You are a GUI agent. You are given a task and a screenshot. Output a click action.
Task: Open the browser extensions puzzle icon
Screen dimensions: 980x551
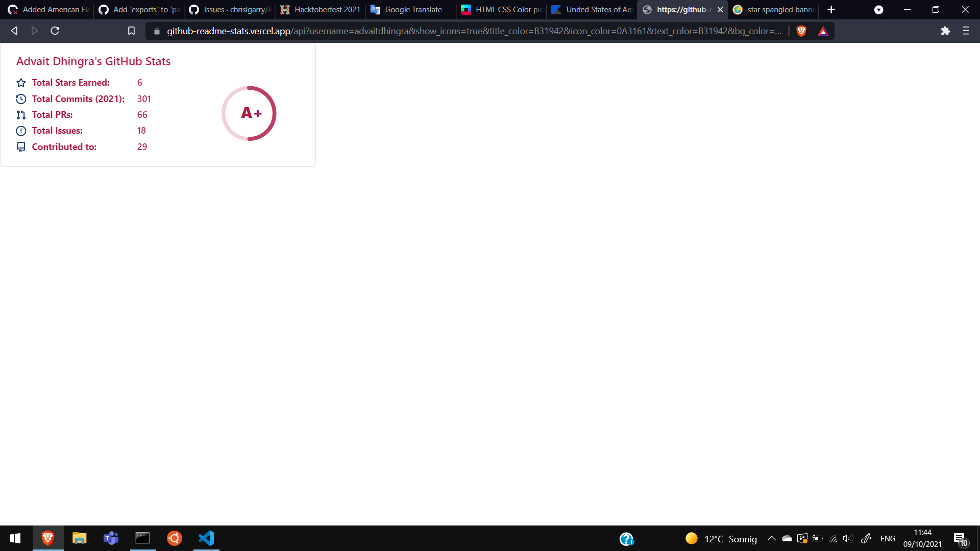click(945, 31)
